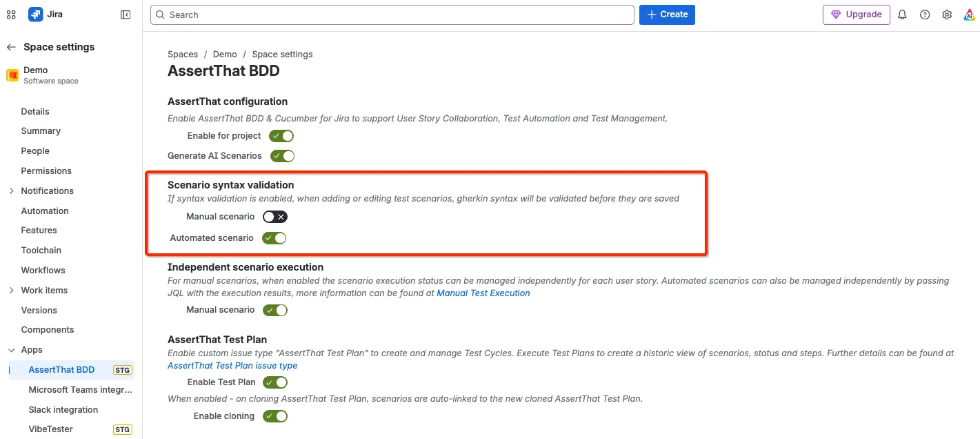Expand the Notifications section chevron

click(11, 191)
